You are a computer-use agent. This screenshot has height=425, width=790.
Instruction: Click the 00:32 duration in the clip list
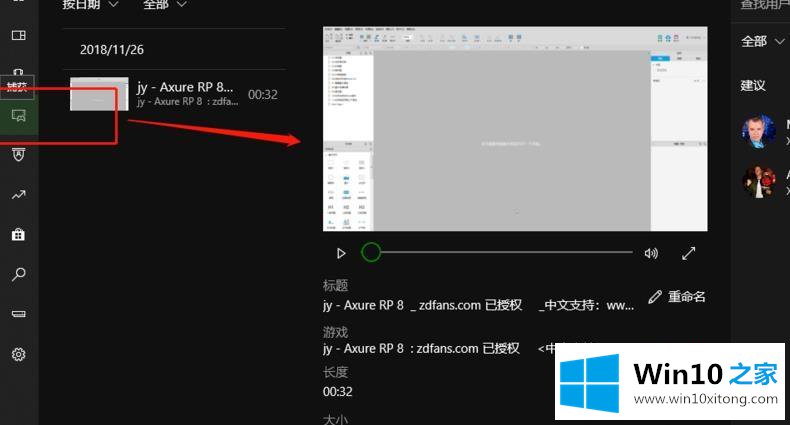(262, 95)
